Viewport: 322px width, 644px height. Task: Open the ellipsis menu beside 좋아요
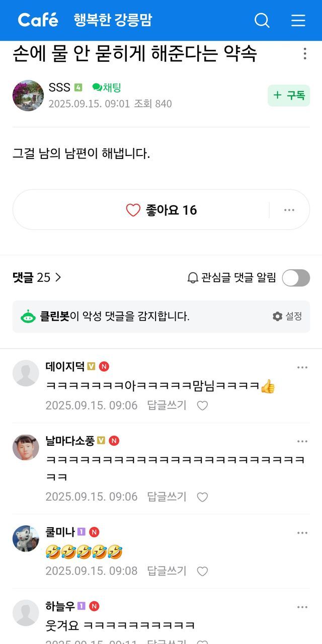pos(289,210)
